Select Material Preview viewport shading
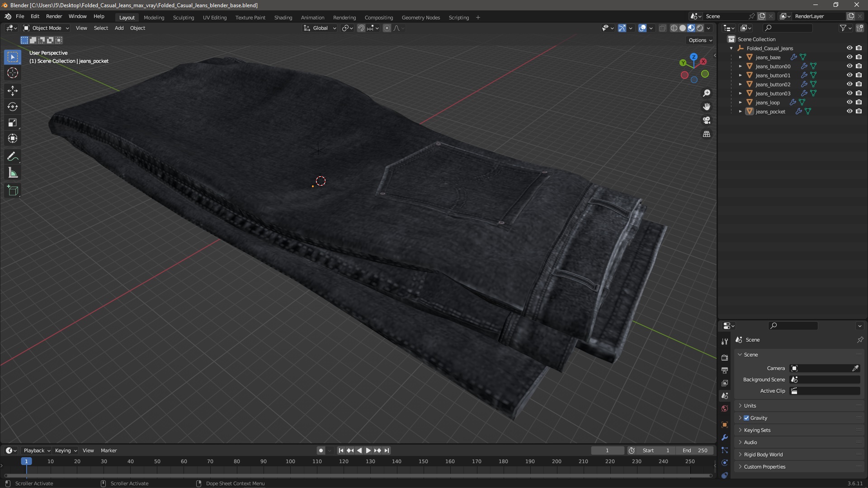 691,28
